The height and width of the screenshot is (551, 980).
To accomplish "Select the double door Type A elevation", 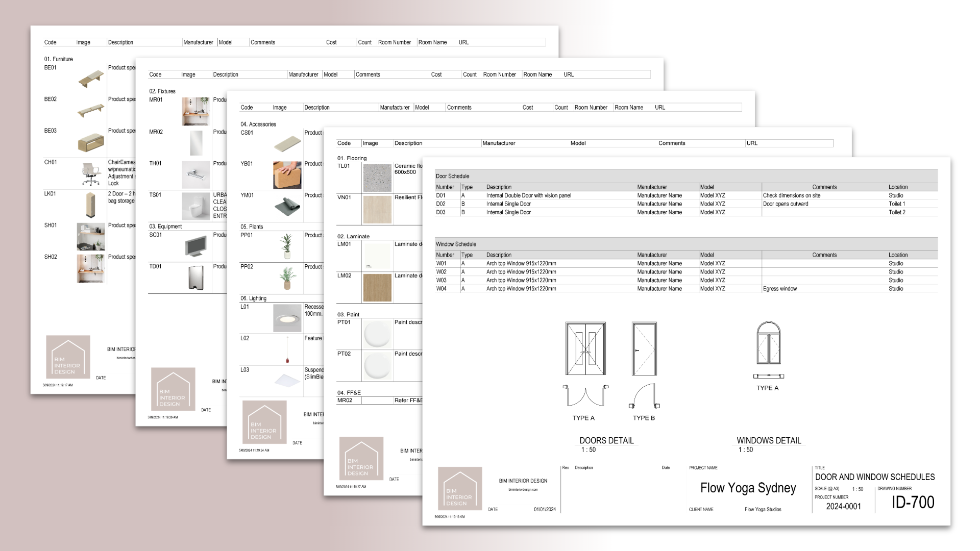I will coord(585,348).
